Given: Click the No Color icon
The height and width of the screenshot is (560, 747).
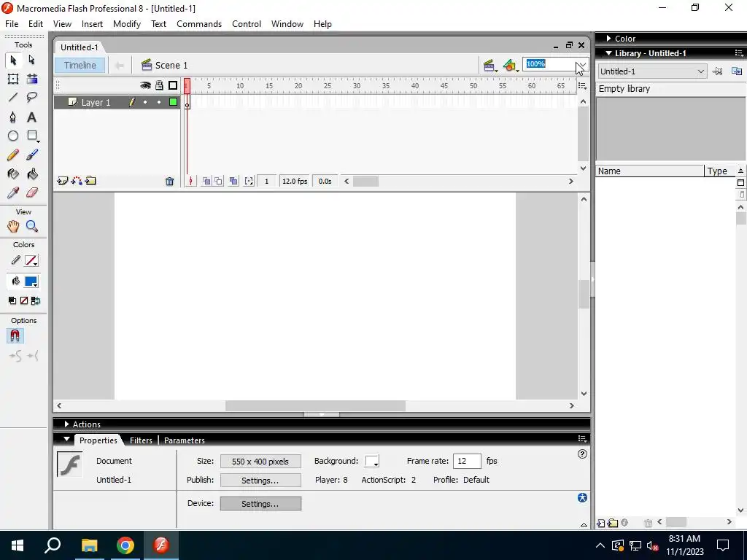Looking at the screenshot, I should coord(24,300).
